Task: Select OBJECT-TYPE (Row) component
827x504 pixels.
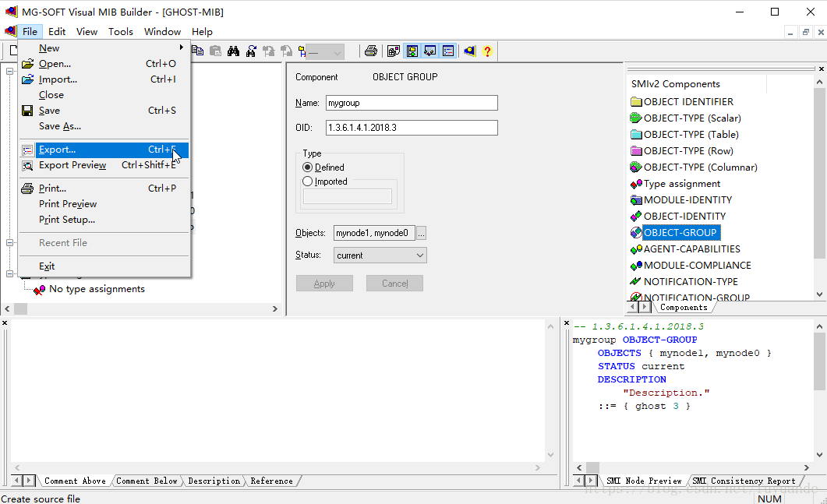Action: (x=682, y=151)
